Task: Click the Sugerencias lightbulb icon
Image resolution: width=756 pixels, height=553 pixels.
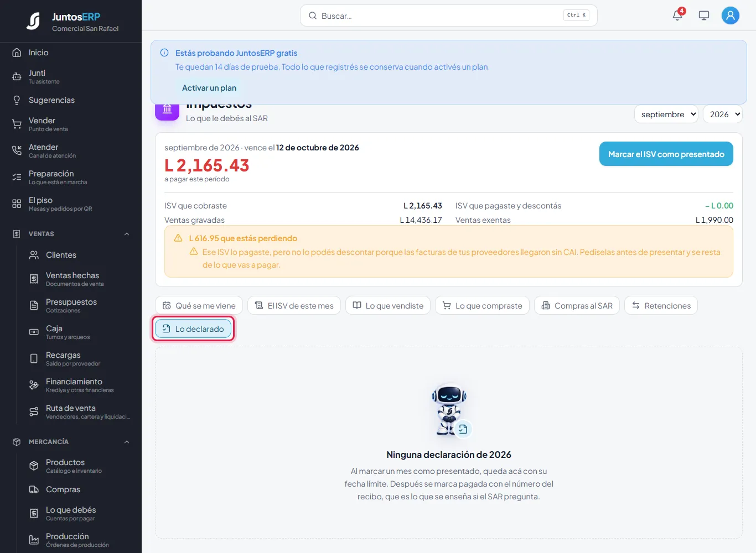Action: point(17,100)
